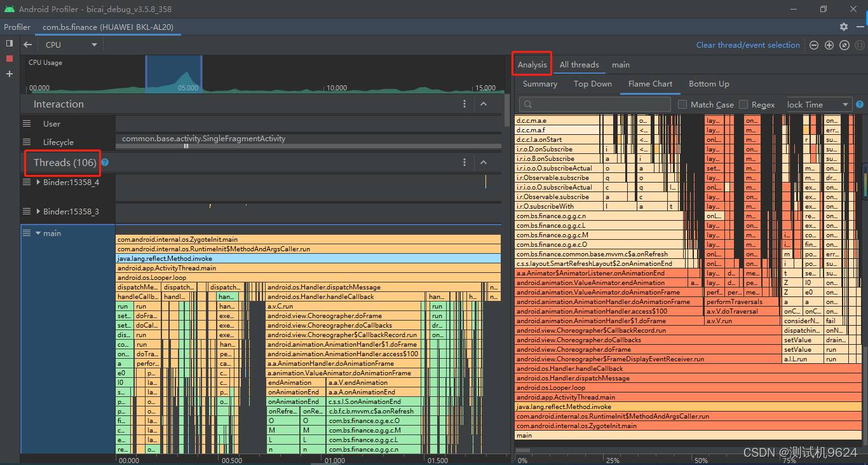
Task: Click the 10.000 mark on CPU timeline
Action: (336, 88)
